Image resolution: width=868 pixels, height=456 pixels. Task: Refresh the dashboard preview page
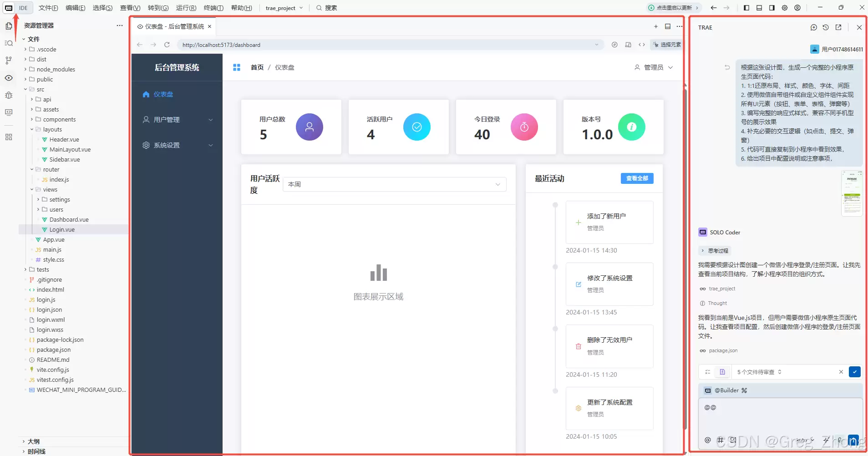coord(167,45)
